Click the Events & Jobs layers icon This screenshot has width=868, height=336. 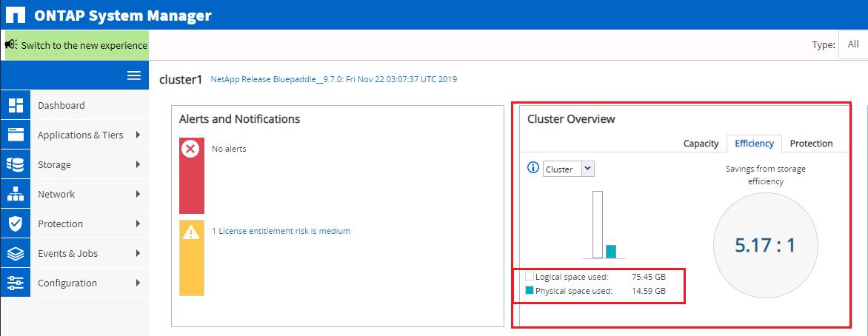[16, 253]
